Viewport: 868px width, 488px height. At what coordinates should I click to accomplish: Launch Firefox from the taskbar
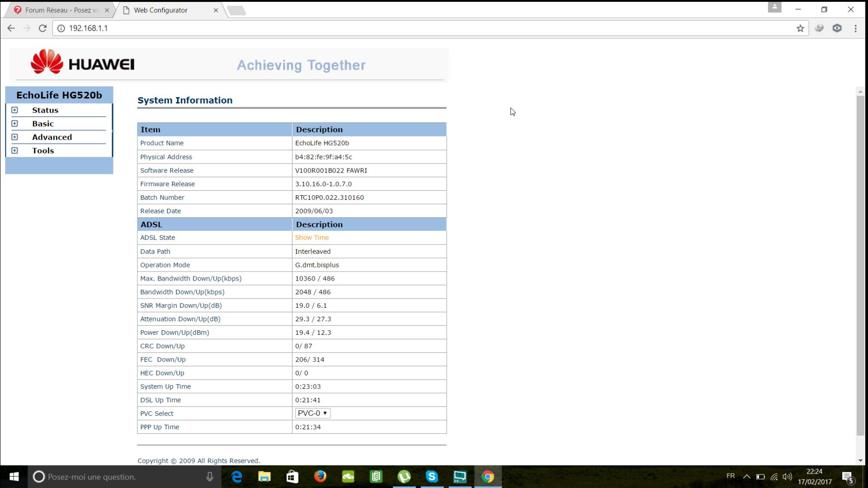click(320, 477)
